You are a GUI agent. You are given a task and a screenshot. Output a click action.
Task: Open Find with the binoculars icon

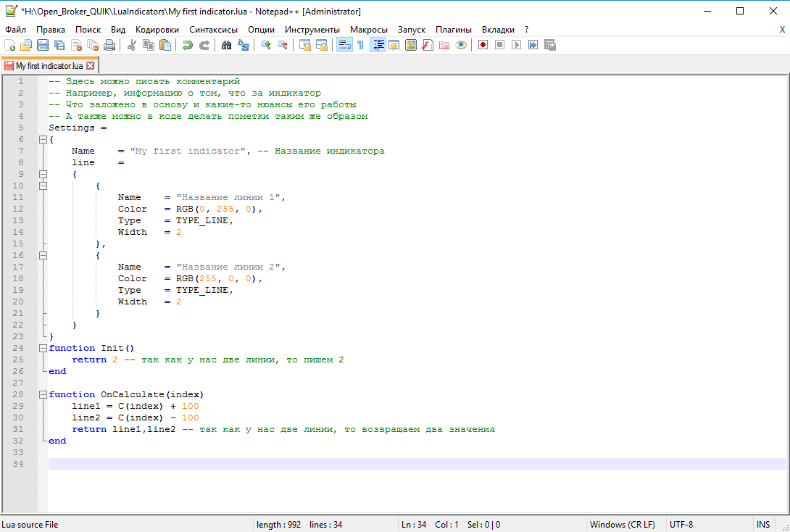(227, 46)
